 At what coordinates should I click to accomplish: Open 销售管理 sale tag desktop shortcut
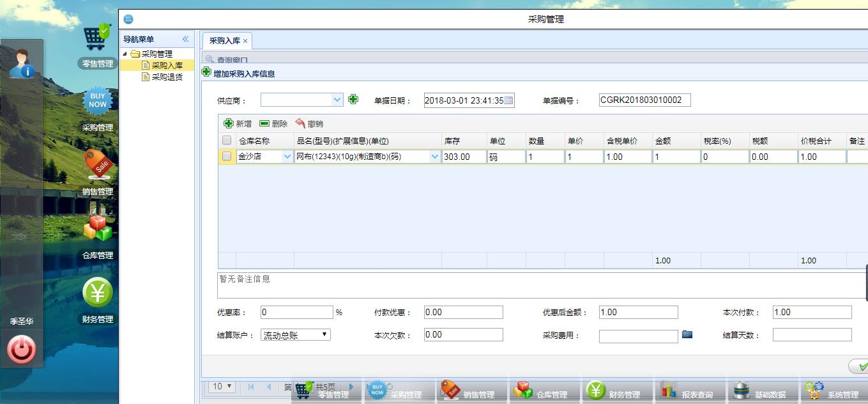coord(97,173)
